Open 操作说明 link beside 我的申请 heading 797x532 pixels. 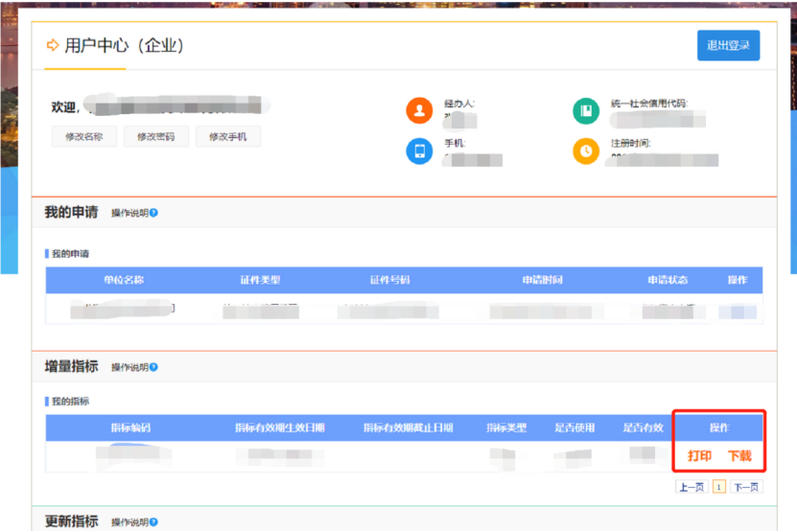click(129, 213)
